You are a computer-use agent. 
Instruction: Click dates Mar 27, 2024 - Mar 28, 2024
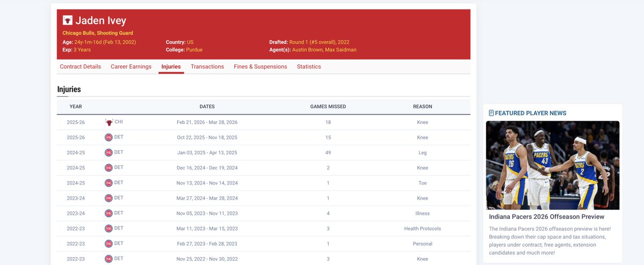click(207, 198)
